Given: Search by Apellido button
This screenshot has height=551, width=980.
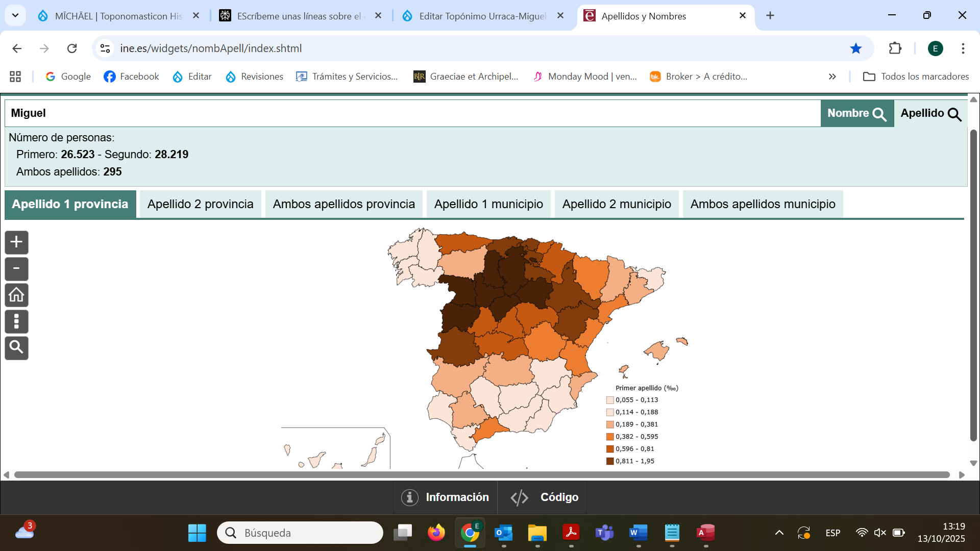Looking at the screenshot, I should (x=930, y=113).
